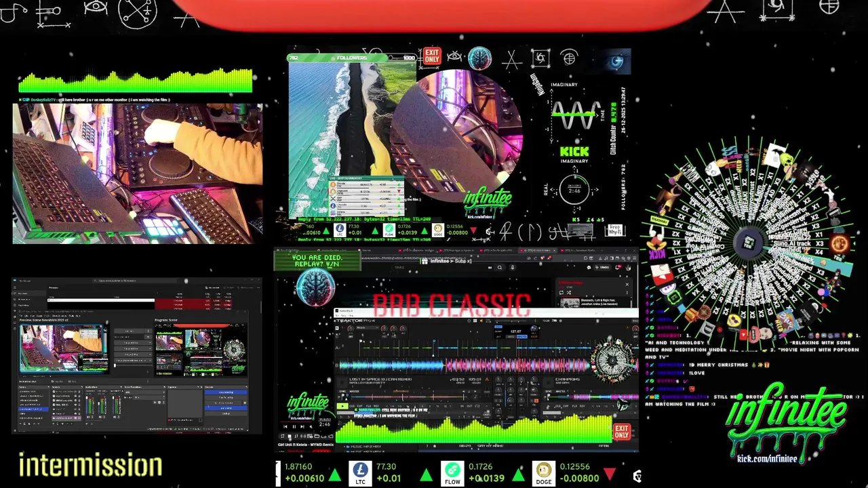Image resolution: width=868 pixels, height=488 pixels.
Task: Click the circular 2:46 timer dial
Action: coord(574,190)
